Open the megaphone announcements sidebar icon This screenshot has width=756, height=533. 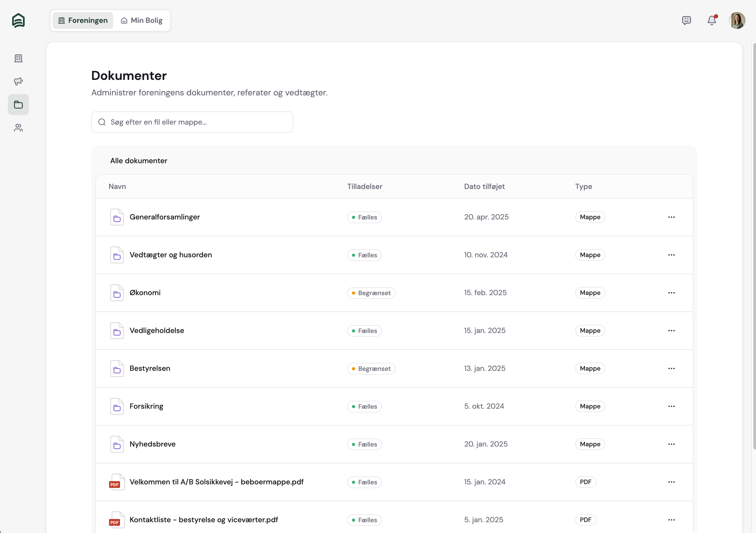[x=18, y=81]
